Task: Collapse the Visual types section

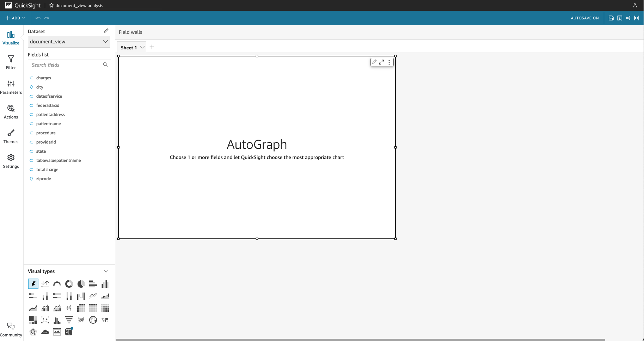Action: click(x=106, y=271)
